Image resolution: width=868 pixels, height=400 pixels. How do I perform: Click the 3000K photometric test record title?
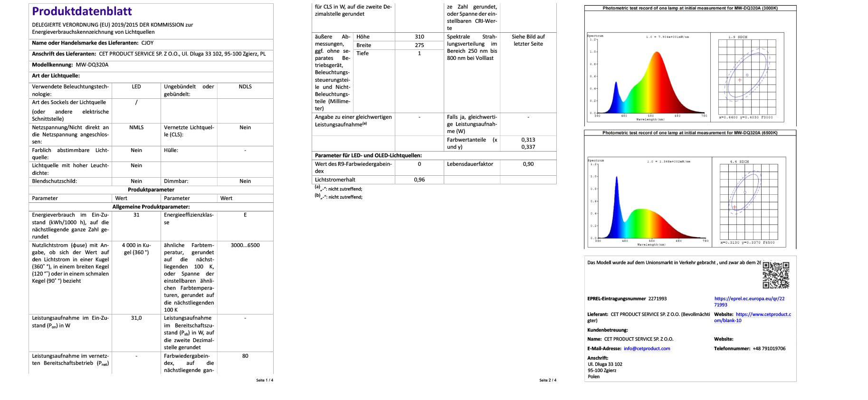pyautogui.click(x=690, y=8)
